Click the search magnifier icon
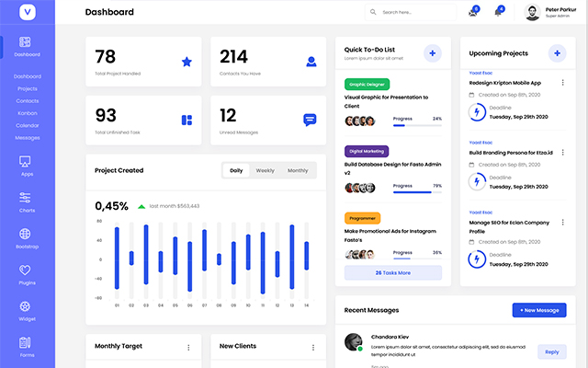The image size is (588, 368). 375,12
